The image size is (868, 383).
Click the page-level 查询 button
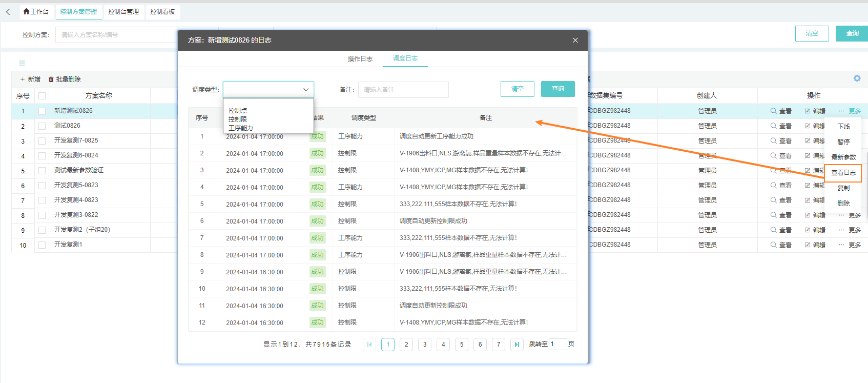(852, 33)
